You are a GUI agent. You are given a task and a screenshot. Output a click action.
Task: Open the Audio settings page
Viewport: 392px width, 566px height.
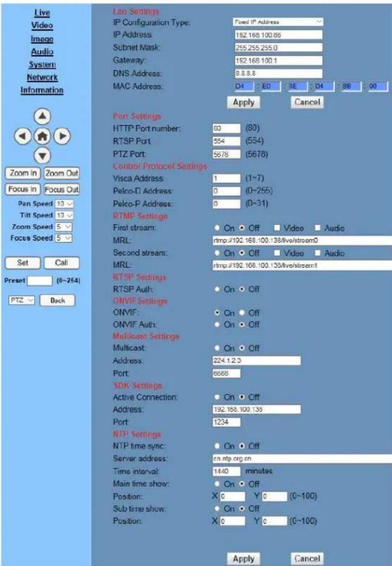[x=42, y=52]
